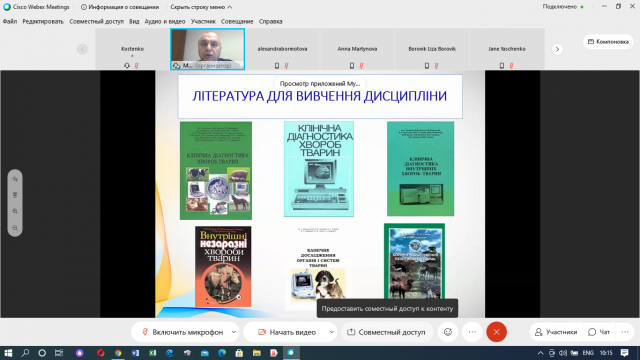This screenshot has height=360, width=640.
Task: Click the taskbar clock showing 10:15
Action: (x=606, y=353)
